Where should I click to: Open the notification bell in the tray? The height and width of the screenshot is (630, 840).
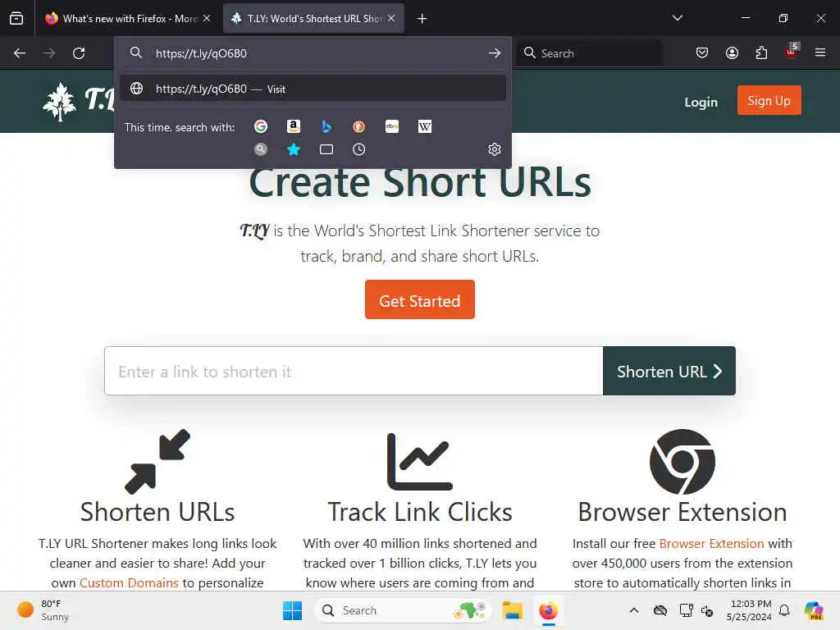pos(784,610)
